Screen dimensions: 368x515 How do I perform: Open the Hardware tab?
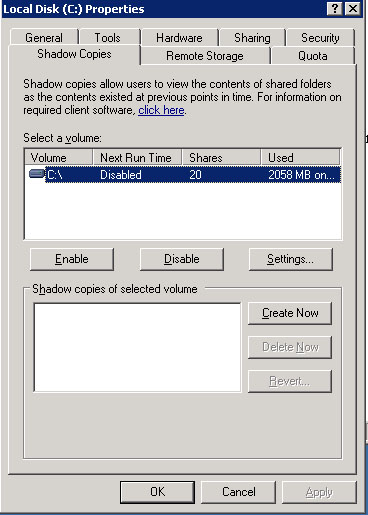point(179,37)
